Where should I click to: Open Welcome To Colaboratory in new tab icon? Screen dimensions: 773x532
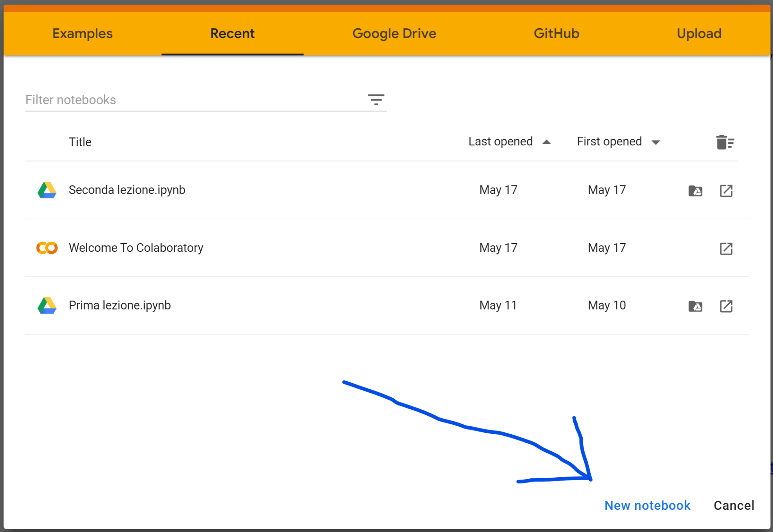(726, 248)
